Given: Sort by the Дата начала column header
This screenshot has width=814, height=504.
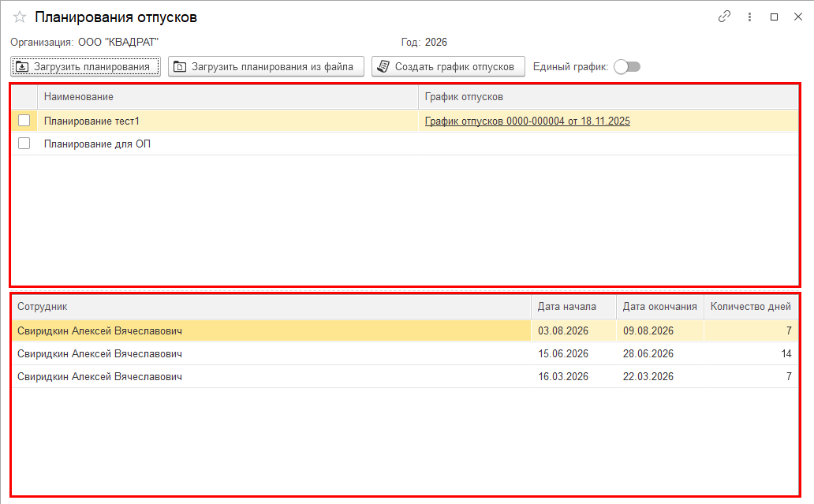Looking at the screenshot, I should click(573, 307).
